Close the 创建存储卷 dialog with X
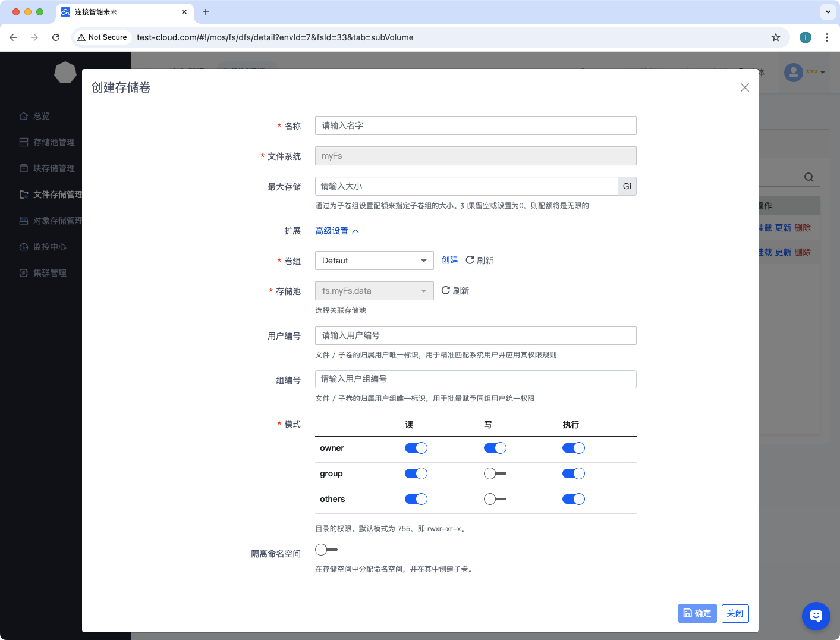 (744, 87)
